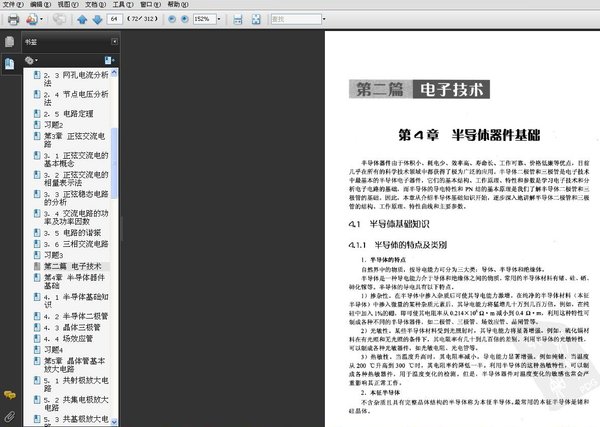Image resolution: width=600 pixels, height=427 pixels.
Task: Open bookmark 4.2 半导体二极管
Action: [x=75, y=316]
